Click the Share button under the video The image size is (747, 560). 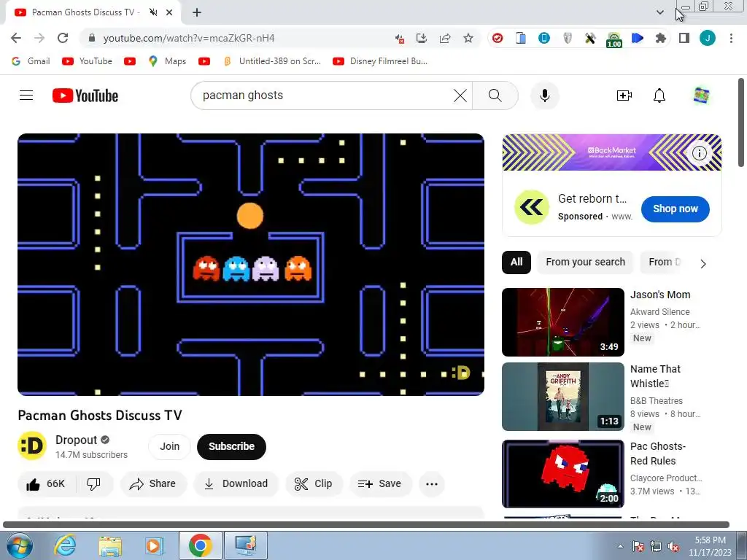pyautogui.click(x=153, y=484)
